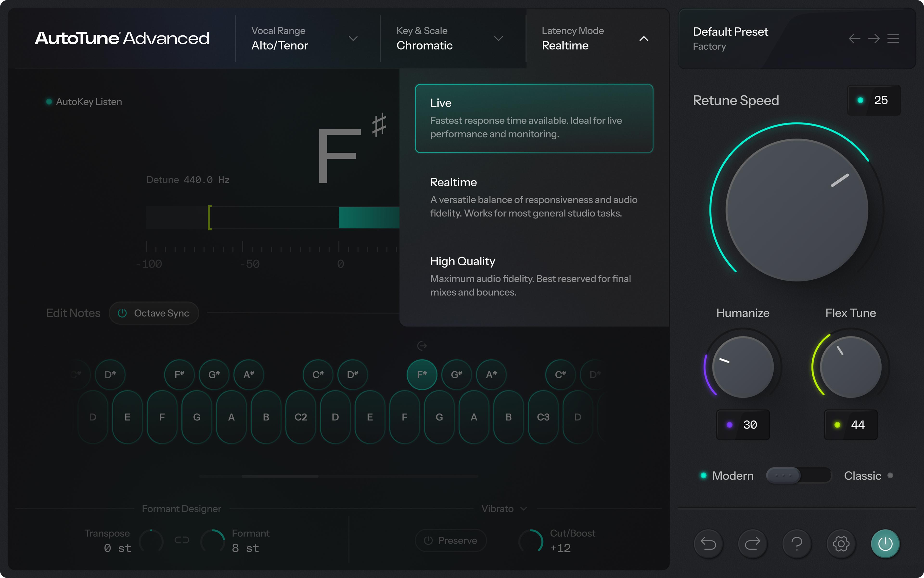Choose the Live latency option
Image resolution: width=924 pixels, height=578 pixels.
534,118
